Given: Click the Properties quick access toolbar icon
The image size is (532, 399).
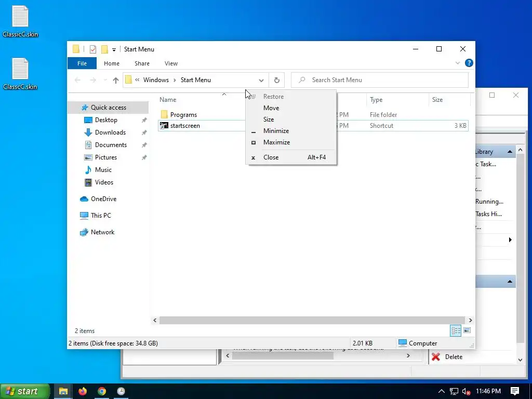Looking at the screenshot, I should [92, 49].
